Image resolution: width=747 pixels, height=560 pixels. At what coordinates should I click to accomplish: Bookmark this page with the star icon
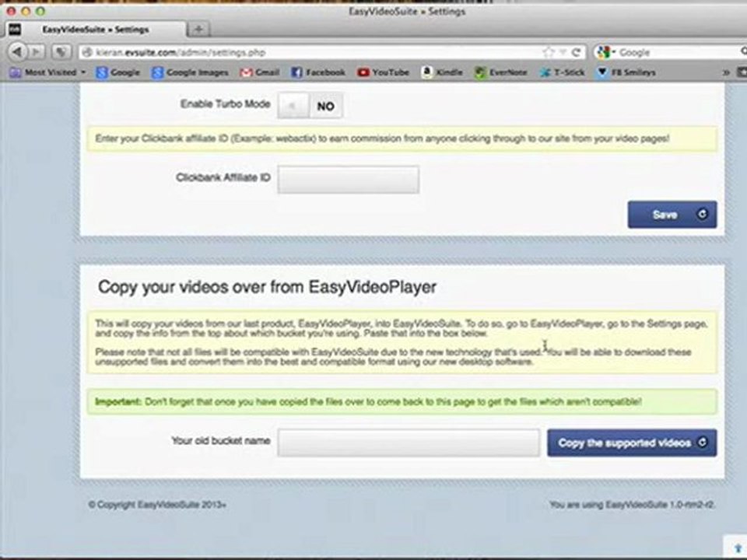tap(549, 52)
